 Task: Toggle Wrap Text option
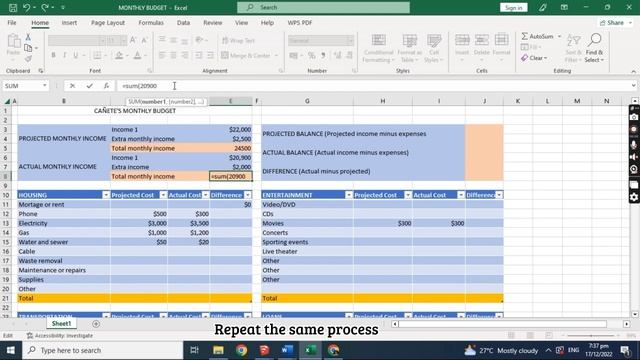pyautogui.click(x=238, y=40)
